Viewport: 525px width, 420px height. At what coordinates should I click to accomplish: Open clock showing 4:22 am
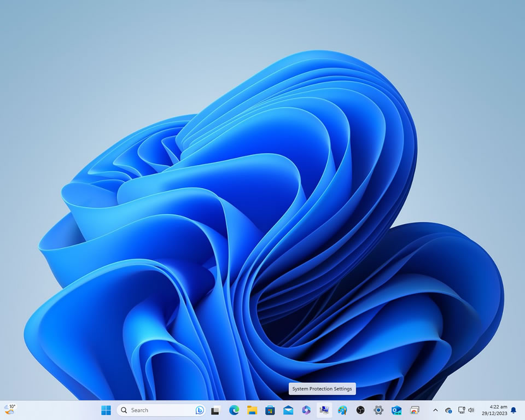494,410
